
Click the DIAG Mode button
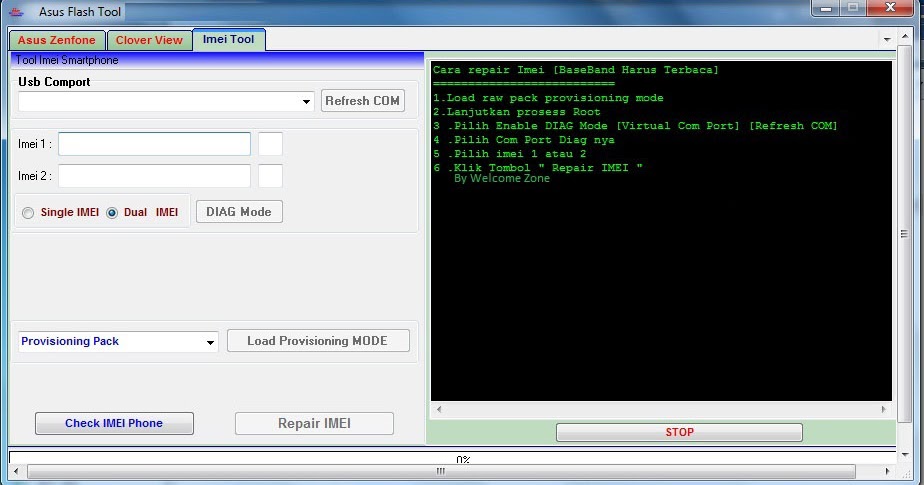[x=239, y=212]
